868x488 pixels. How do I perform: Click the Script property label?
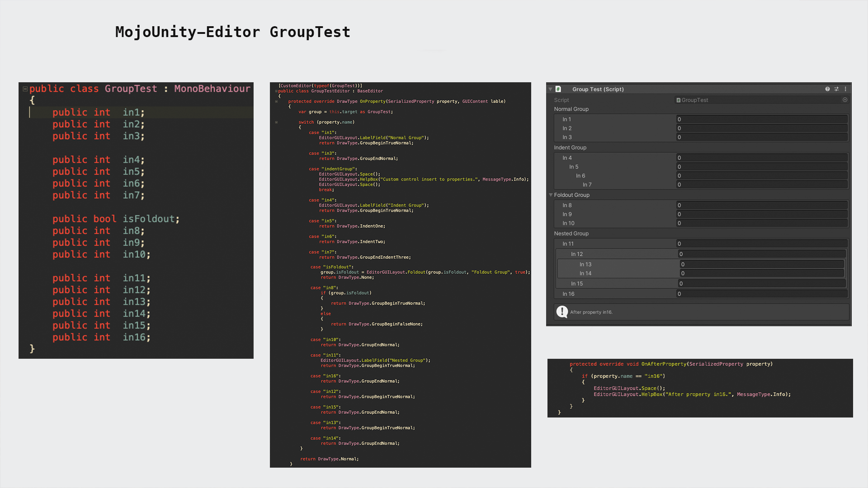561,100
